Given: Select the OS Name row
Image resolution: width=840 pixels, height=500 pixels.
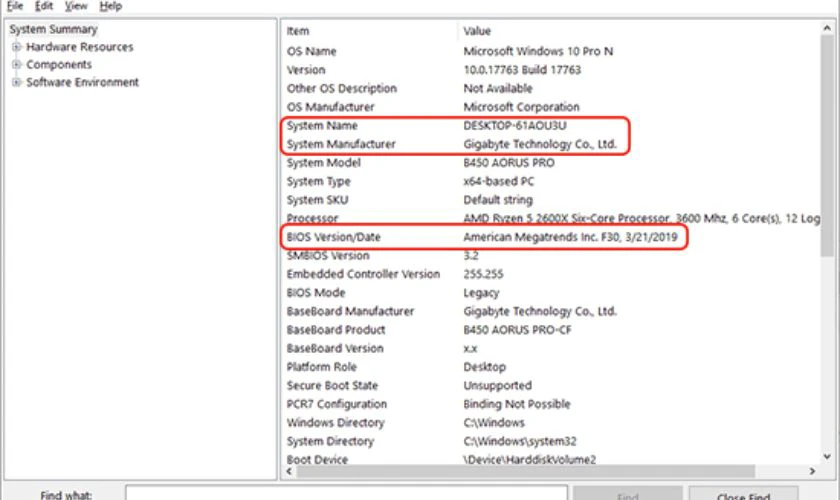Looking at the screenshot, I should 551,51.
